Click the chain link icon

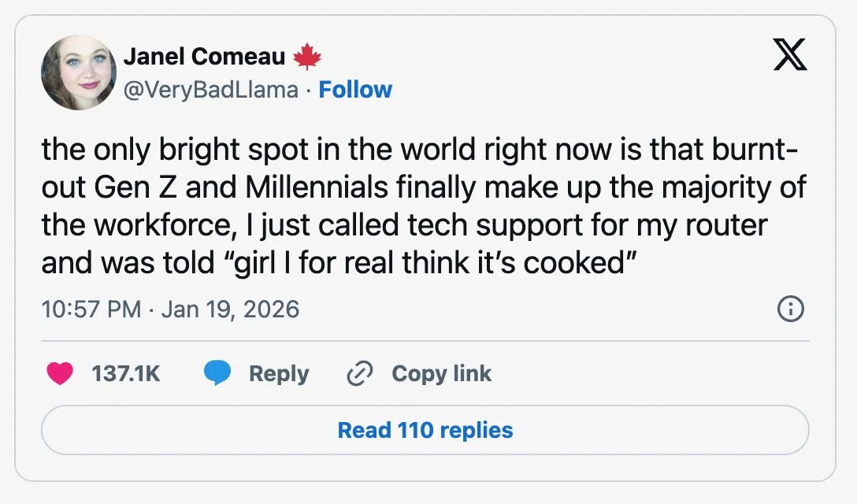point(359,373)
